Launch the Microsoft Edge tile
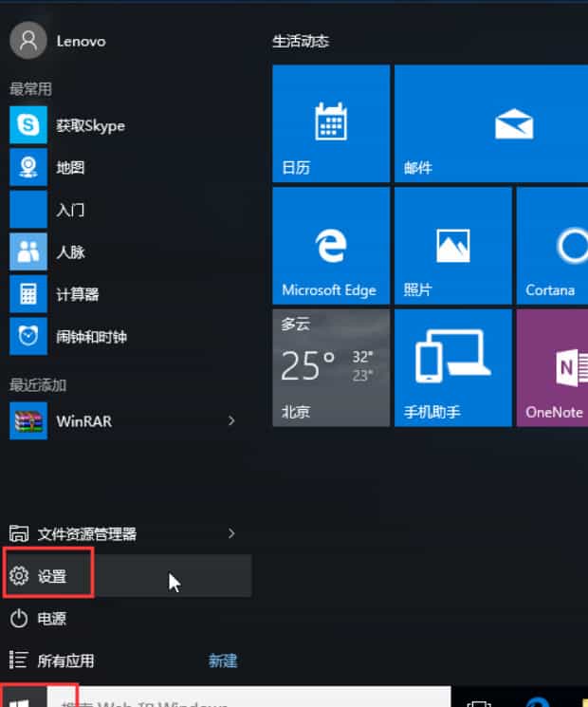 (x=331, y=246)
